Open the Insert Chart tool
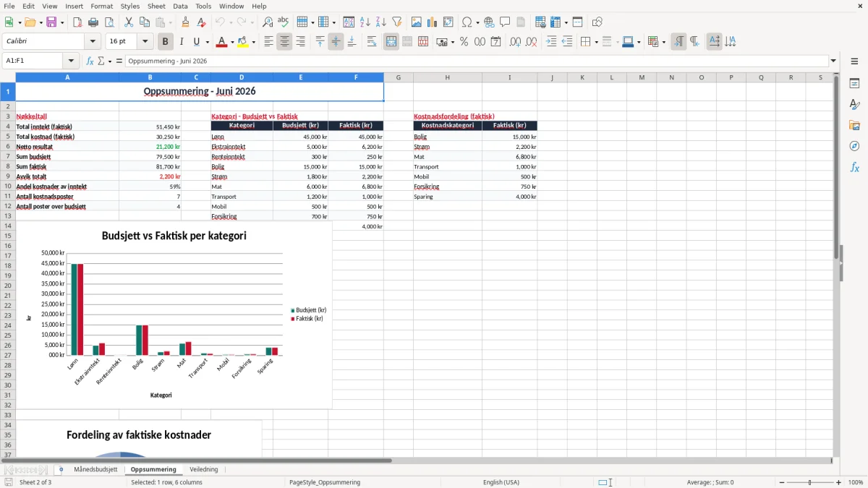The width and height of the screenshot is (868, 488). [x=432, y=22]
